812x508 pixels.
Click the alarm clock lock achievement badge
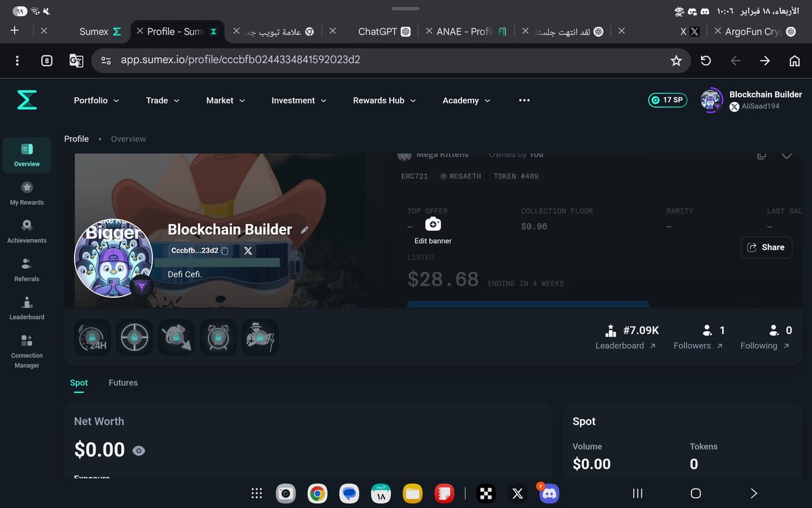[218, 337]
